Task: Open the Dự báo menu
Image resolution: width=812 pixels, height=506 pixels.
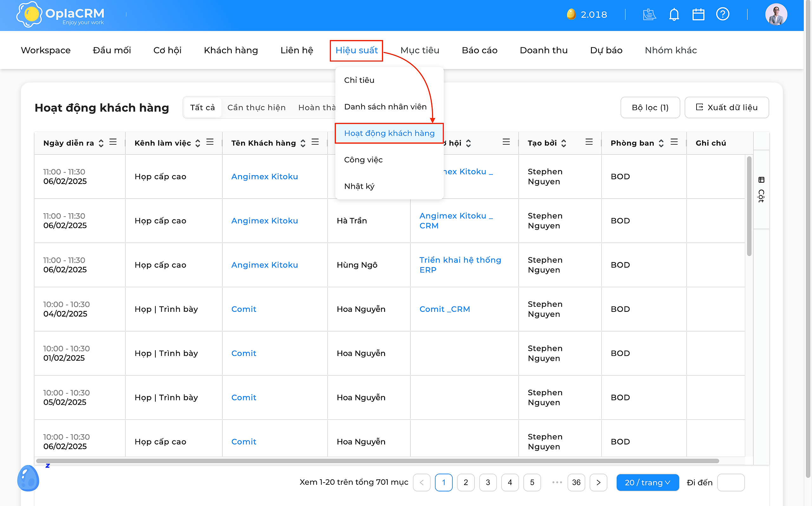Action: click(606, 50)
